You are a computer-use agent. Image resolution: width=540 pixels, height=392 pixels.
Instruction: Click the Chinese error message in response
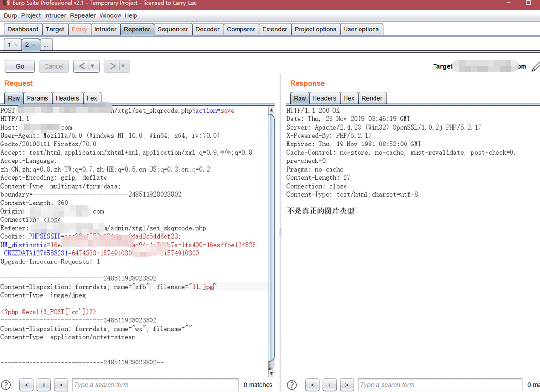tap(321, 211)
